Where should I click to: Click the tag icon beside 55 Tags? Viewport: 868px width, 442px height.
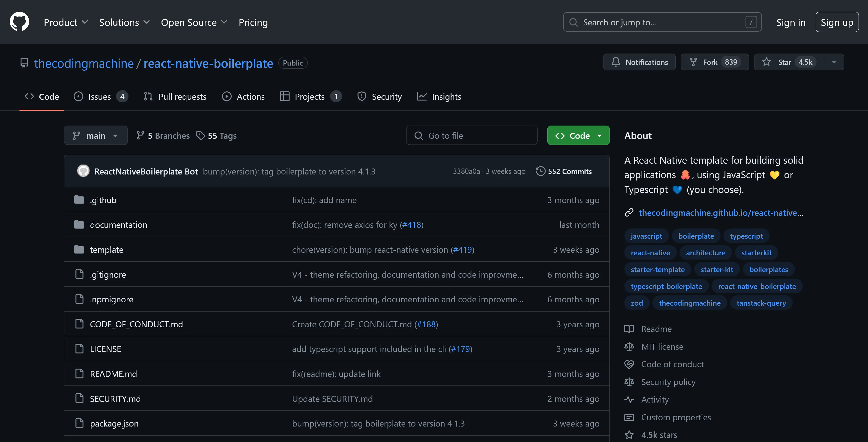coord(200,135)
